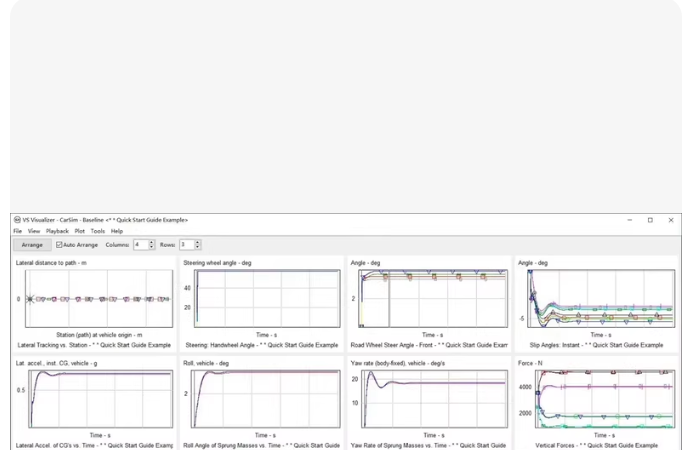Click the Columns number field
This screenshot has height=450, width=692.
141,245
